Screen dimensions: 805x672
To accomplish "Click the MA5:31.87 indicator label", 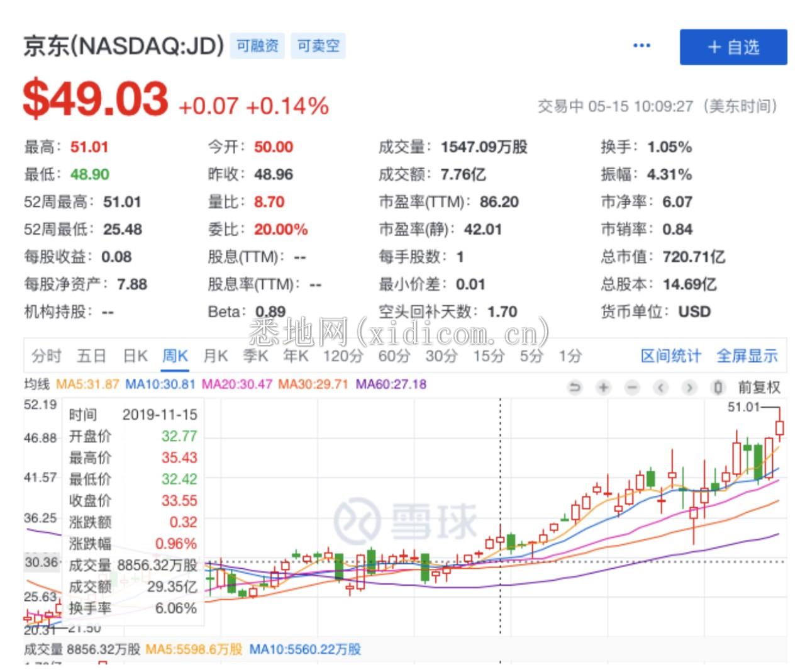I will tap(87, 384).
